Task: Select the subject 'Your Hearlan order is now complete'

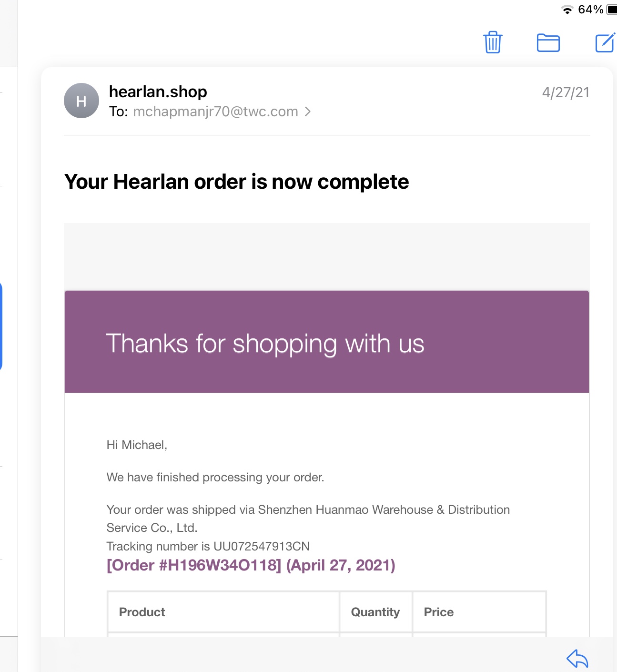Action: click(x=237, y=182)
